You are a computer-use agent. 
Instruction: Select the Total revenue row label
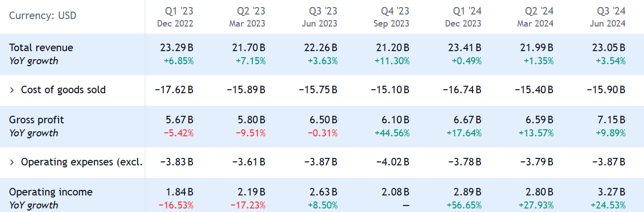tap(41, 48)
